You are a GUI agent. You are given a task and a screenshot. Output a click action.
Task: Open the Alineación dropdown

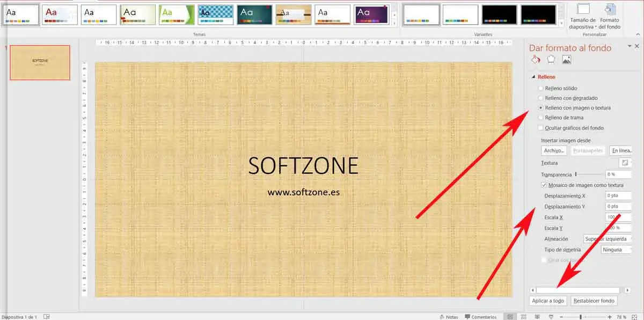[608, 239]
